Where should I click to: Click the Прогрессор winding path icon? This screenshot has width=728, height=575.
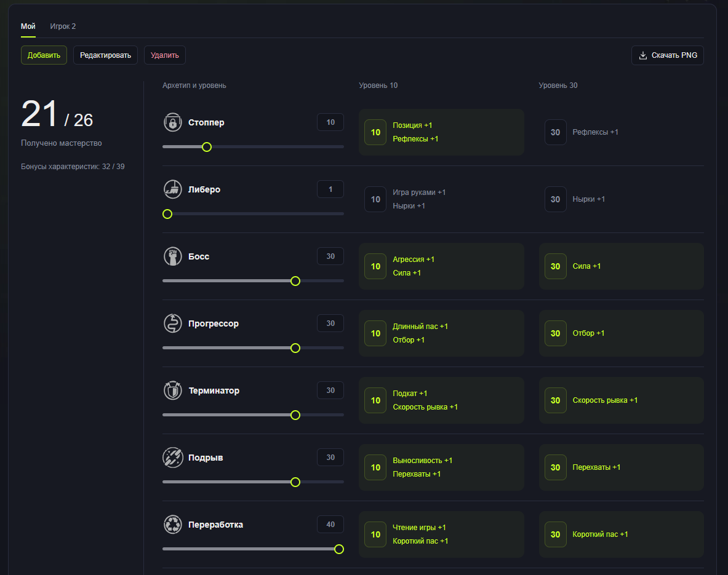[x=173, y=323]
